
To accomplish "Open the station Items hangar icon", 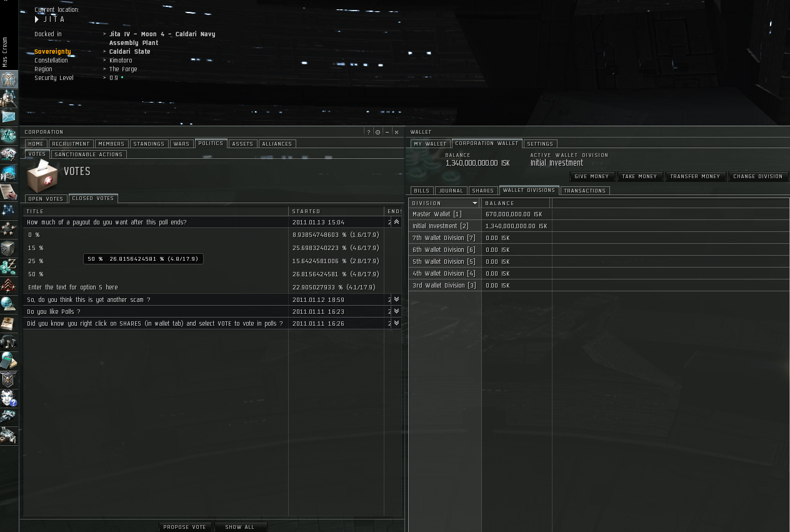I will 9,436.
